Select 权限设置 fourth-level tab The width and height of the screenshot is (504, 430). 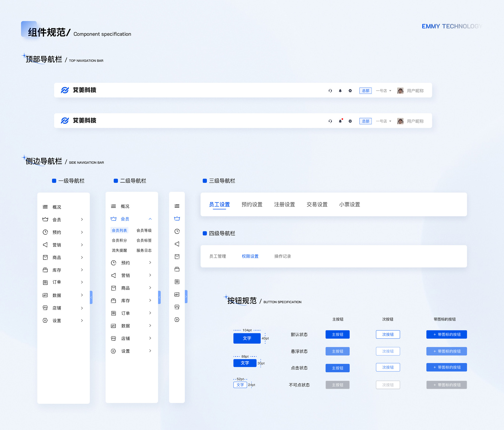[x=250, y=256]
